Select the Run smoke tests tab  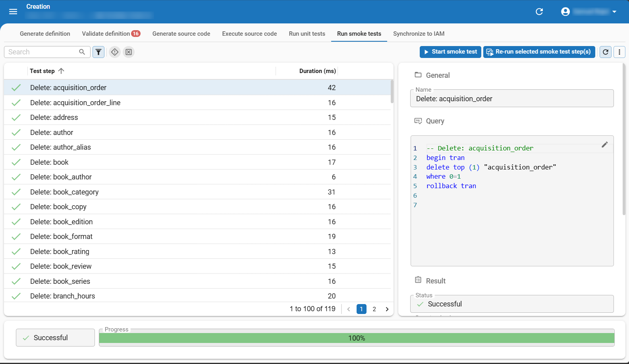(x=359, y=34)
